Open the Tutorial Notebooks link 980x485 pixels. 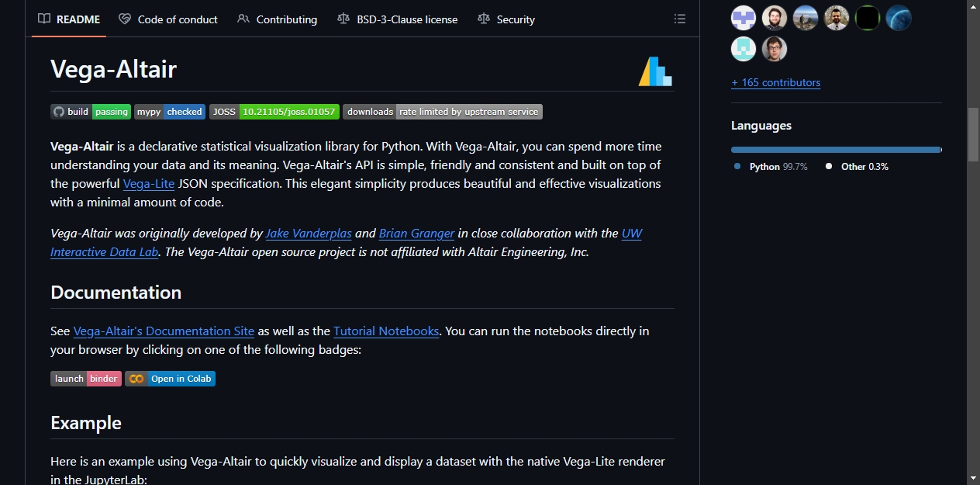386,331
